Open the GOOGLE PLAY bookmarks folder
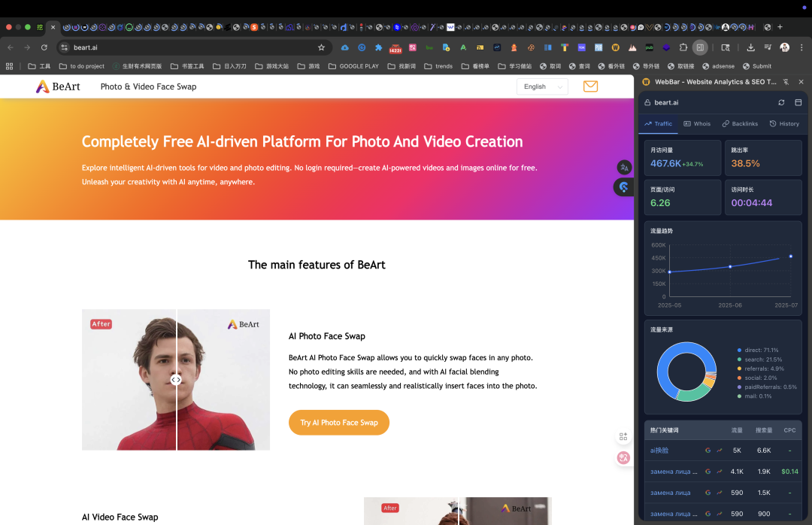This screenshot has height=525, width=812. [x=353, y=66]
